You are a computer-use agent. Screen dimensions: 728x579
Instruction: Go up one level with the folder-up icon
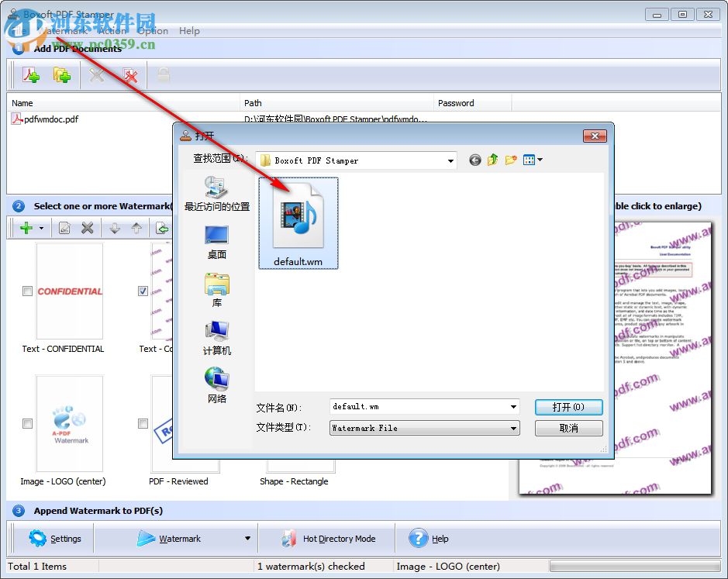[492, 160]
